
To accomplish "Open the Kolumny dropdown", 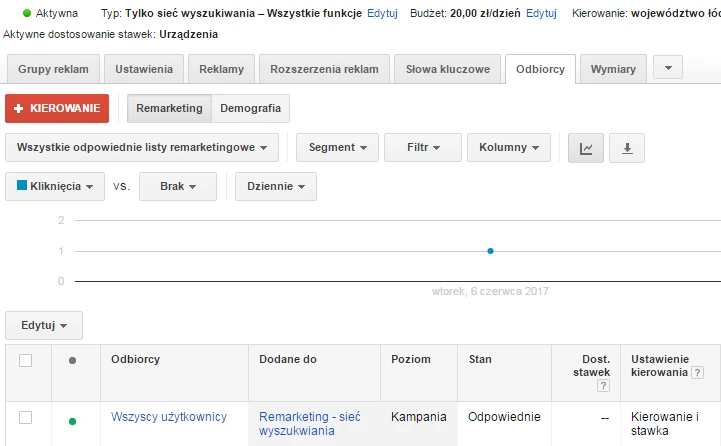I will (509, 148).
